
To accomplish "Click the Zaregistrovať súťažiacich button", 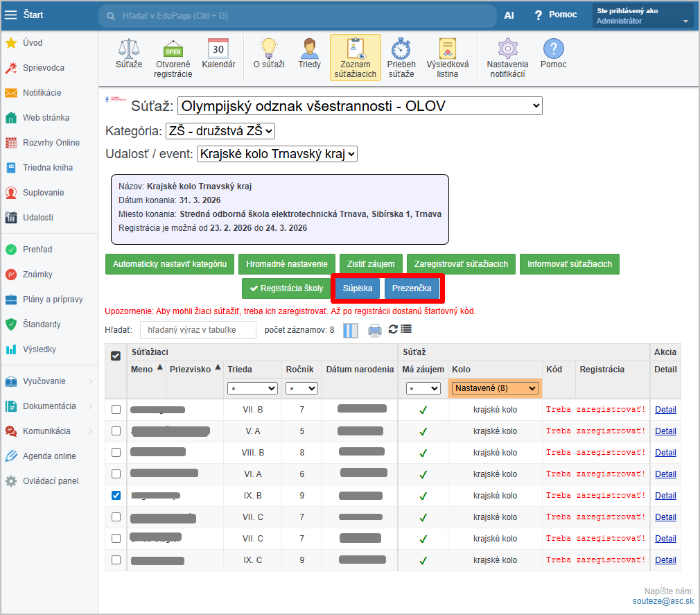I will 461,264.
